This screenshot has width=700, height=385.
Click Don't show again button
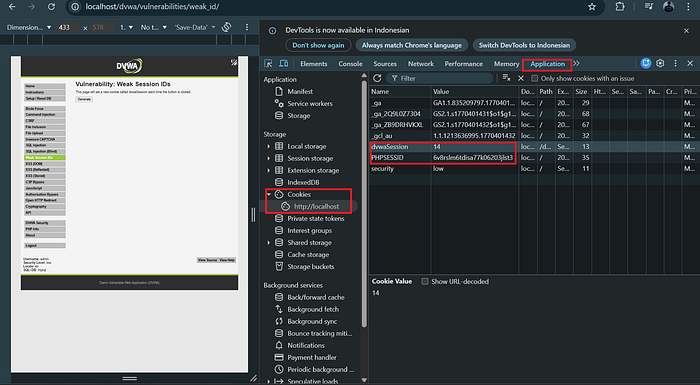pos(318,45)
